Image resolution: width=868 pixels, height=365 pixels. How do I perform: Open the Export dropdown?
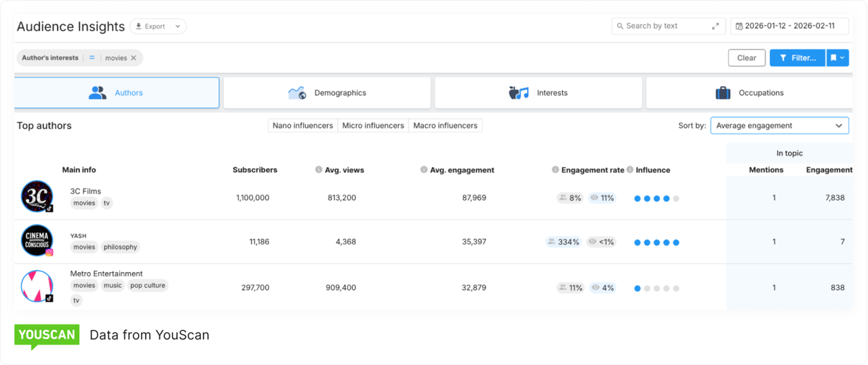point(158,26)
